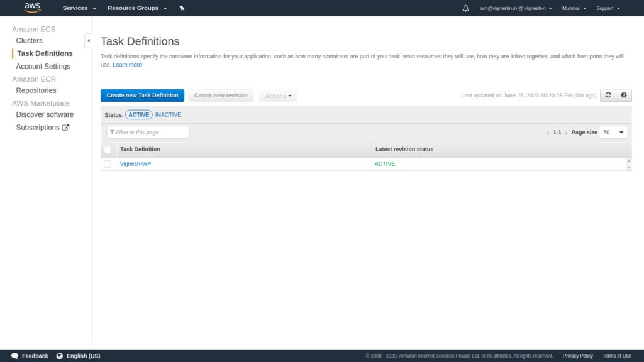Open the Privacy Policy link
Image resolution: width=644 pixels, height=362 pixels.
click(x=578, y=356)
